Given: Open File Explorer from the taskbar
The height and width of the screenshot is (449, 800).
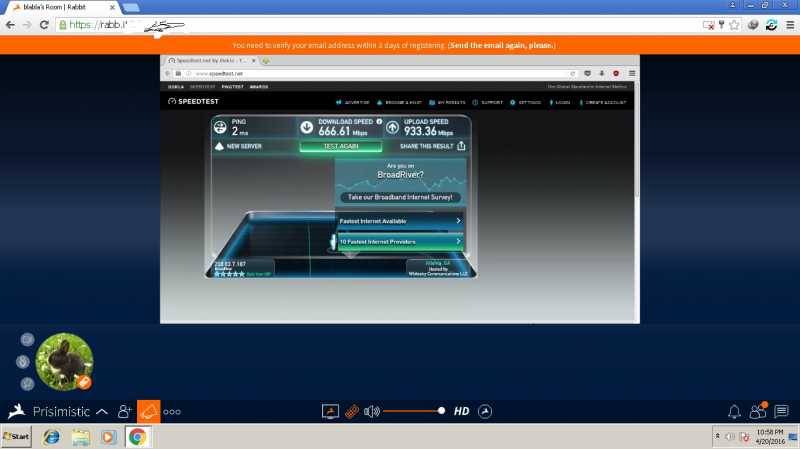Looking at the screenshot, I should click(80, 437).
